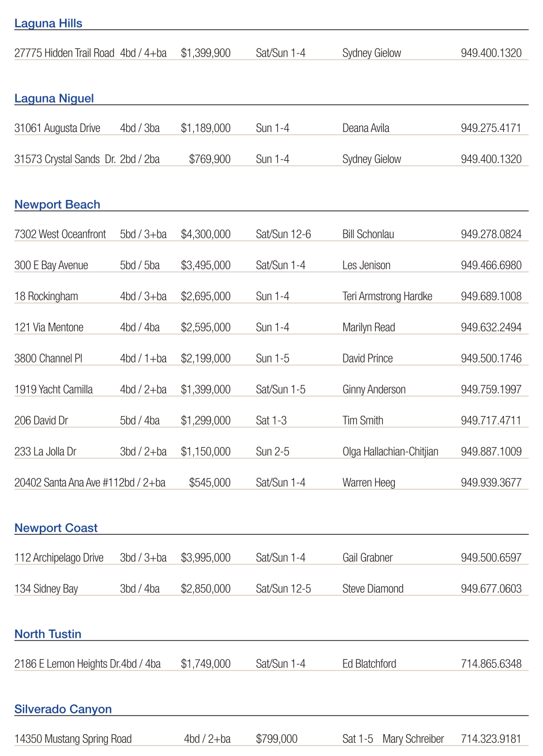The height and width of the screenshot is (756, 543).
Task: Select the 7302 West Oceanfront address
Action: (x=60, y=234)
